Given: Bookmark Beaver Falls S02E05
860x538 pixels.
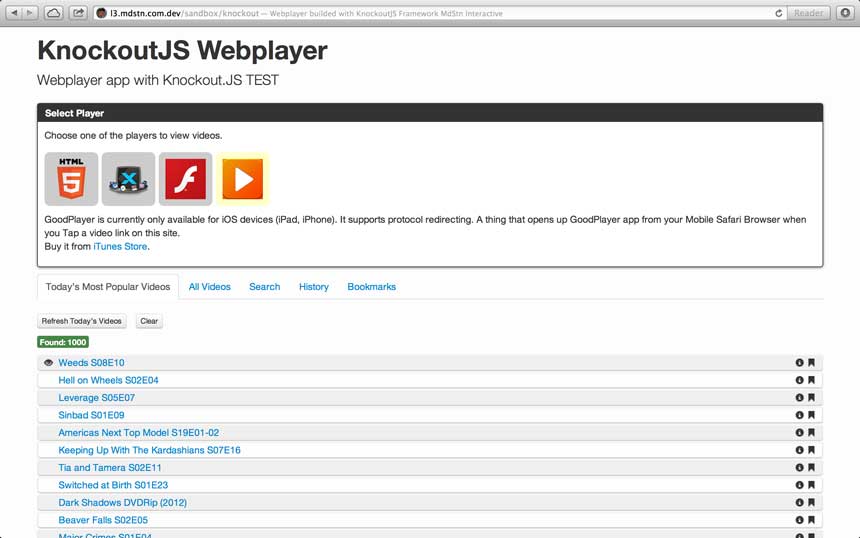Looking at the screenshot, I should (x=811, y=520).
